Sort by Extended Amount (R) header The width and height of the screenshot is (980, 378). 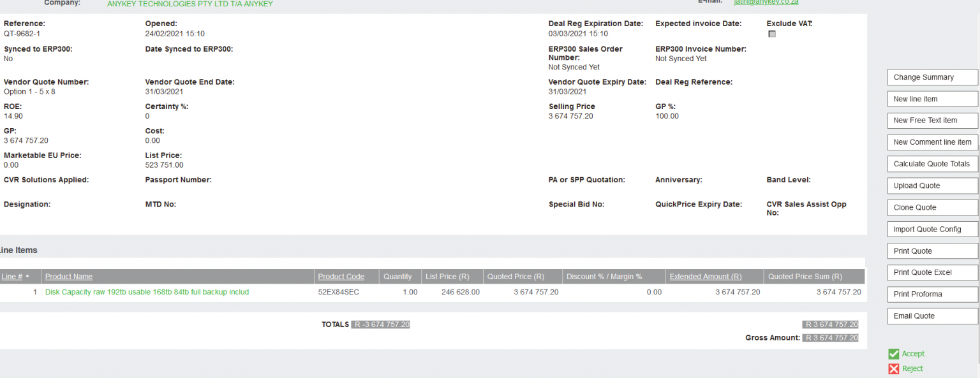(x=706, y=277)
